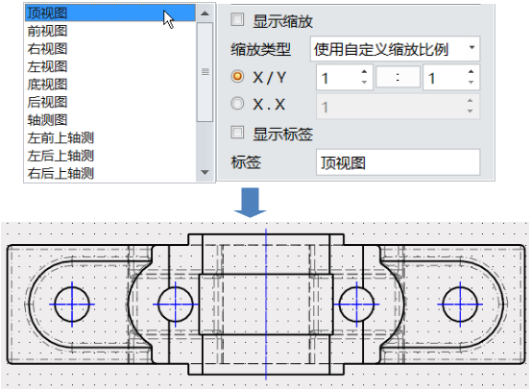Increase the X/Y second value with up arrow
The width and height of the screenshot is (530, 389).
[x=471, y=72]
